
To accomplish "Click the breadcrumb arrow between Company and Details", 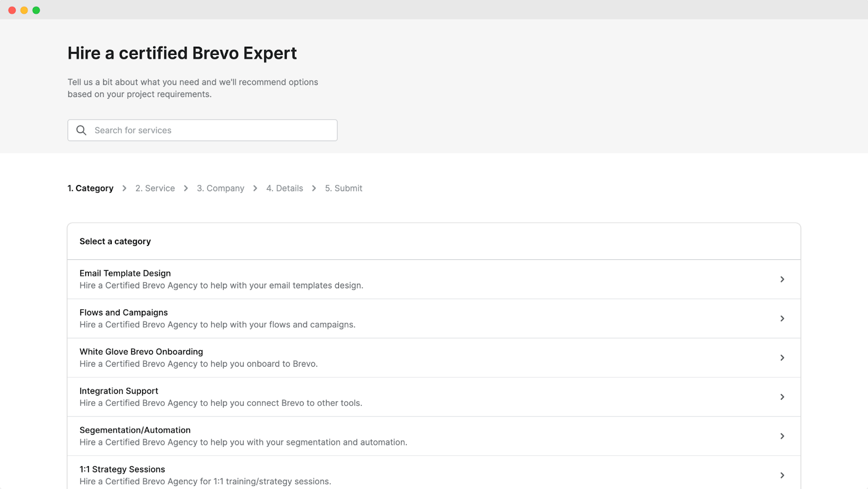I will [256, 188].
